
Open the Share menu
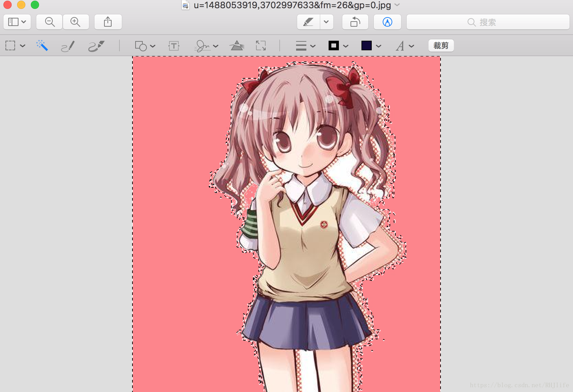click(x=108, y=22)
